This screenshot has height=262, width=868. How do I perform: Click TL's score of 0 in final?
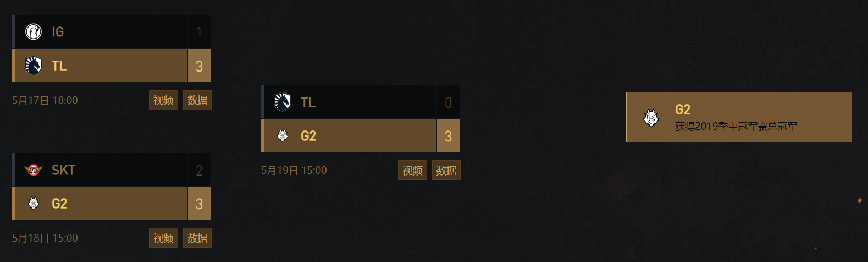[x=448, y=102]
